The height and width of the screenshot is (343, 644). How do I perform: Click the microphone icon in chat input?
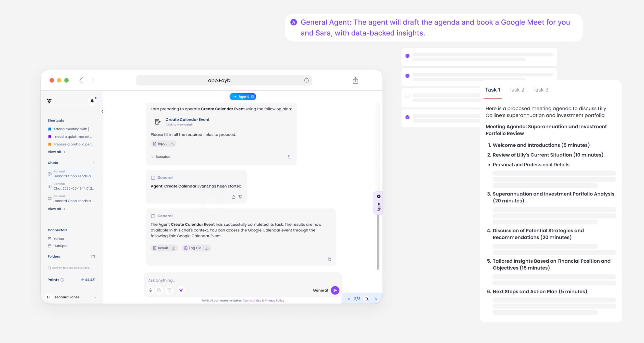click(x=150, y=290)
